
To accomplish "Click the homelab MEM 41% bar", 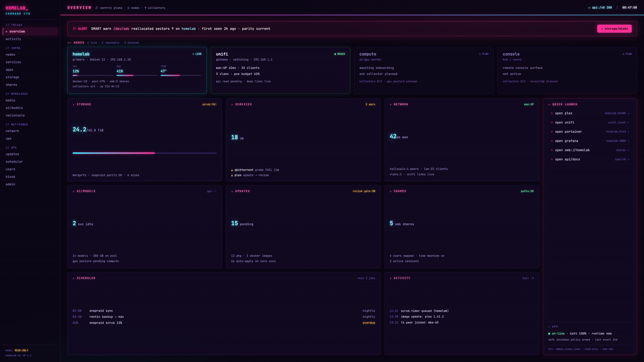I will (x=137, y=75).
